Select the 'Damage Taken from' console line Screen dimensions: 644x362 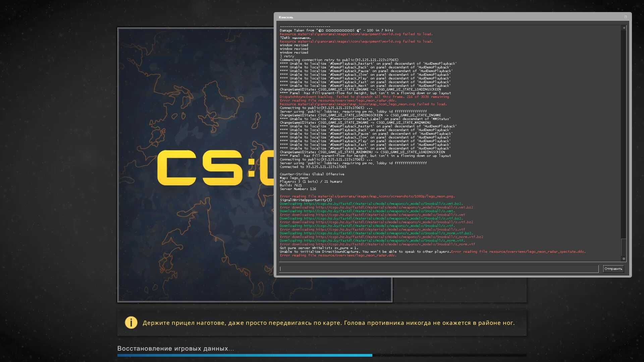(336, 31)
